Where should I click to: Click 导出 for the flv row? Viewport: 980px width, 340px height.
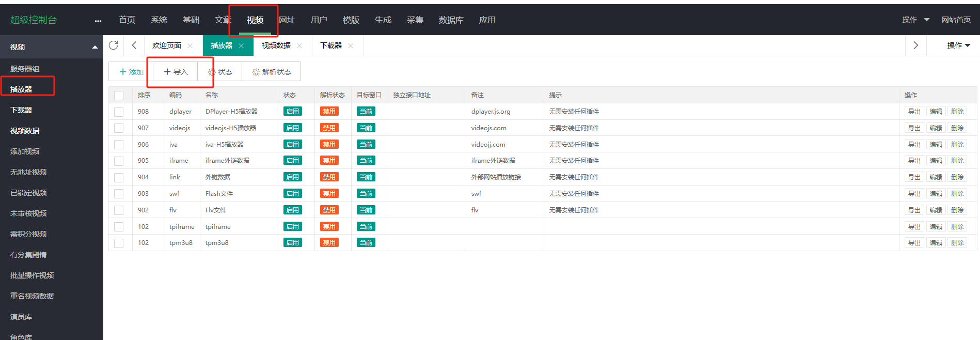(914, 210)
